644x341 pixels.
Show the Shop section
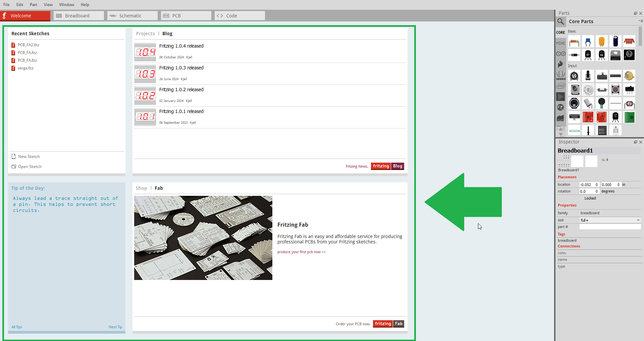[141, 188]
